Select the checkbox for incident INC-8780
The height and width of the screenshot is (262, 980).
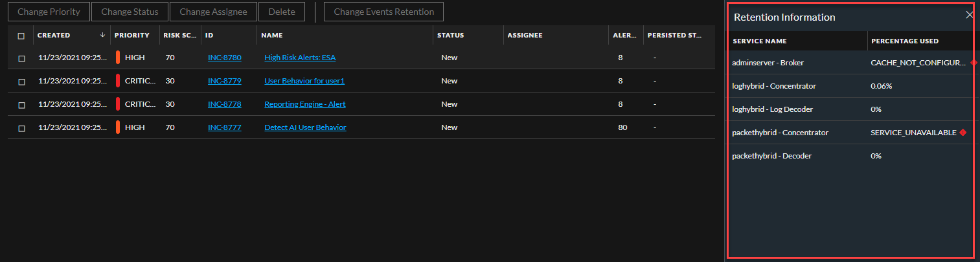21,58
